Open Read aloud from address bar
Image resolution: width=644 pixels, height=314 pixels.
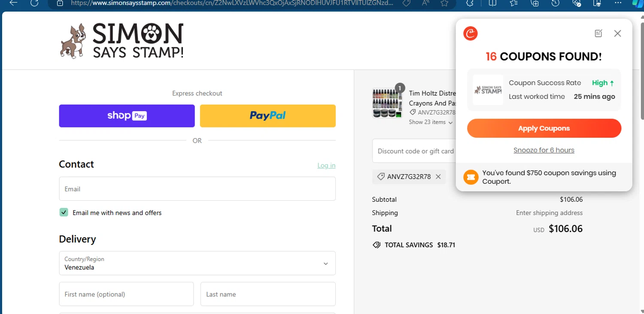tap(426, 3)
